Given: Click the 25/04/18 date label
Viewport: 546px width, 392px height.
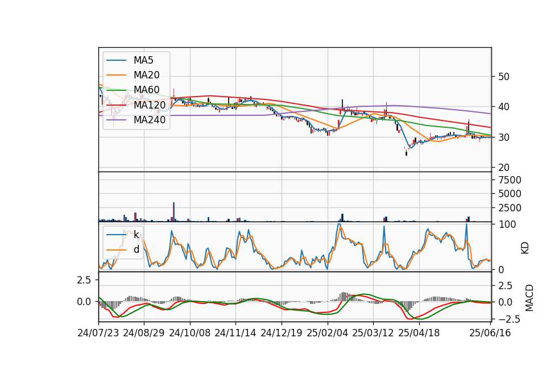Looking at the screenshot, I should tap(419, 333).
